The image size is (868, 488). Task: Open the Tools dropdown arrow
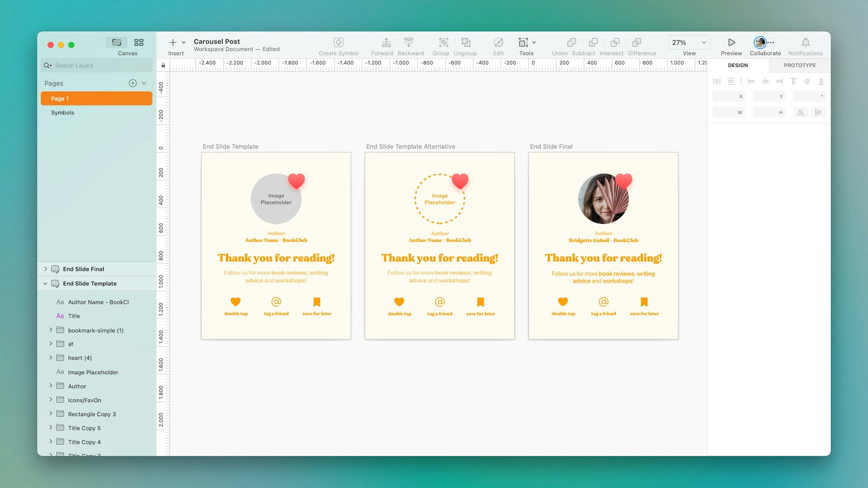(533, 42)
